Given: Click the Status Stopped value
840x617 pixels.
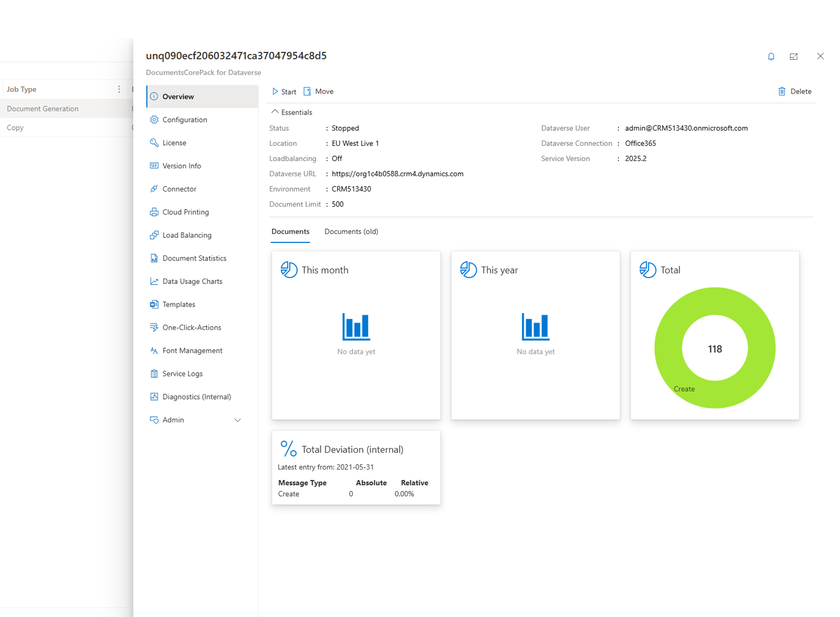Looking at the screenshot, I should click(345, 128).
